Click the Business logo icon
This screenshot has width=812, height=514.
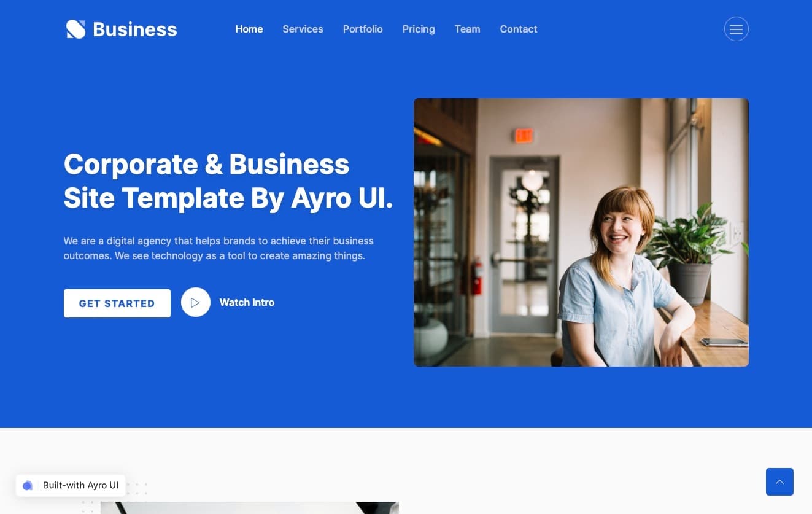(75, 29)
